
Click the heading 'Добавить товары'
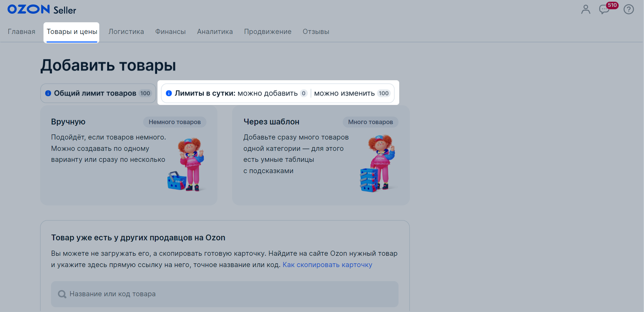108,65
